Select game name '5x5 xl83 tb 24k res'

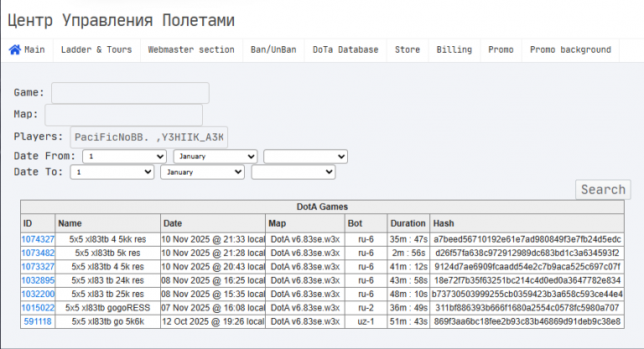107,280
